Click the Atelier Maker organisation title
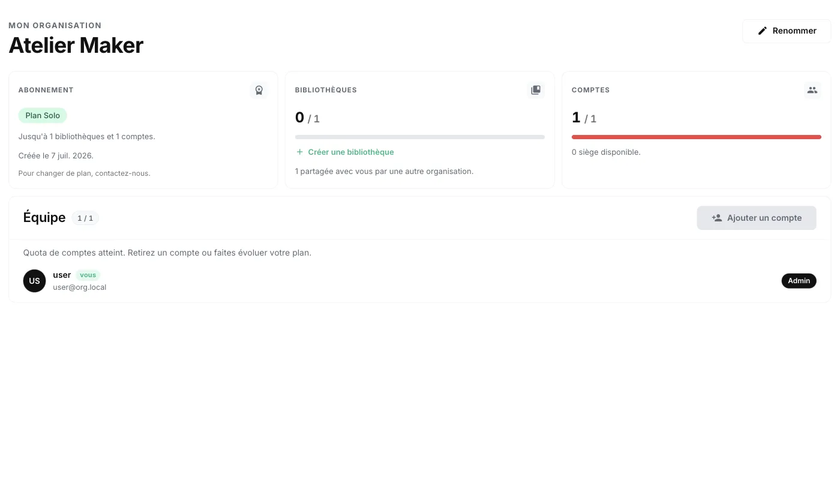Image resolution: width=840 pixels, height=504 pixels. (x=76, y=46)
